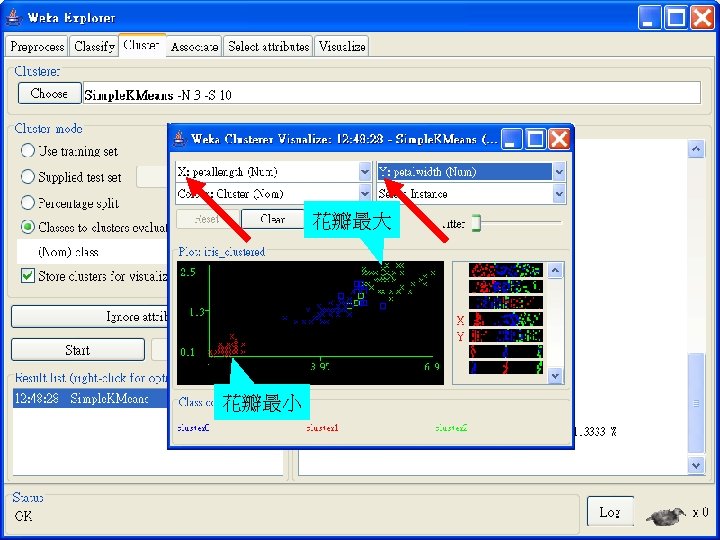Image resolution: width=720 pixels, height=540 pixels.
Task: Select Classes to clusters evaluation option
Action: [x=28, y=227]
